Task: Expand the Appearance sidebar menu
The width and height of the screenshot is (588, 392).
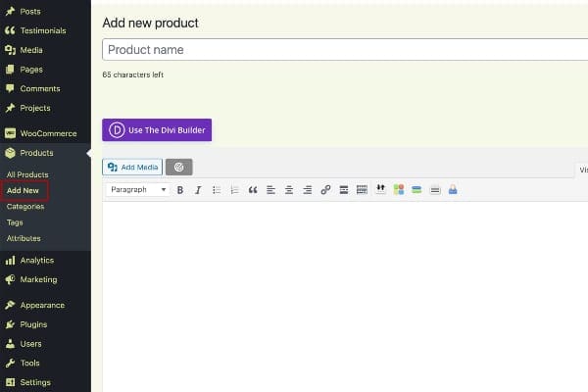Action: [41, 305]
